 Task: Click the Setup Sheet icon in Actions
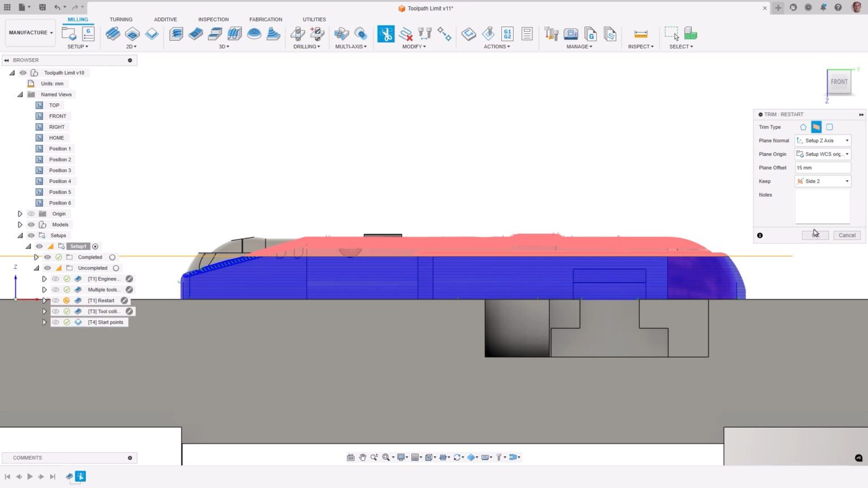click(x=527, y=34)
